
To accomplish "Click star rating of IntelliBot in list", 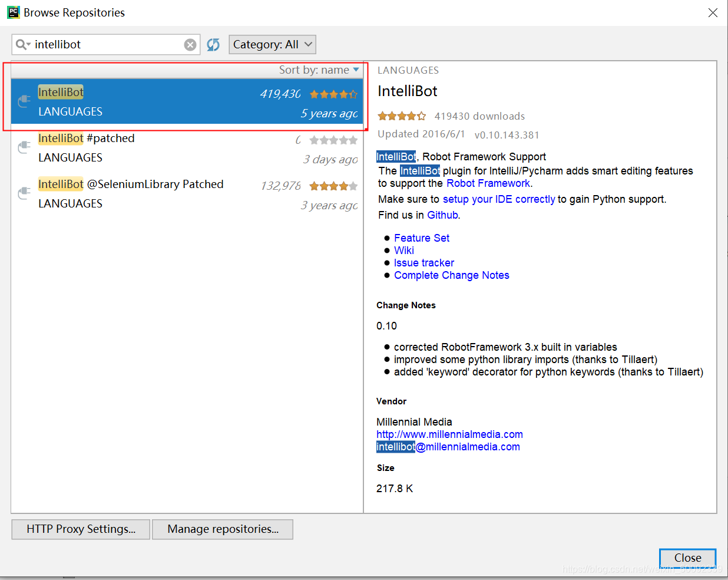I will click(x=333, y=94).
